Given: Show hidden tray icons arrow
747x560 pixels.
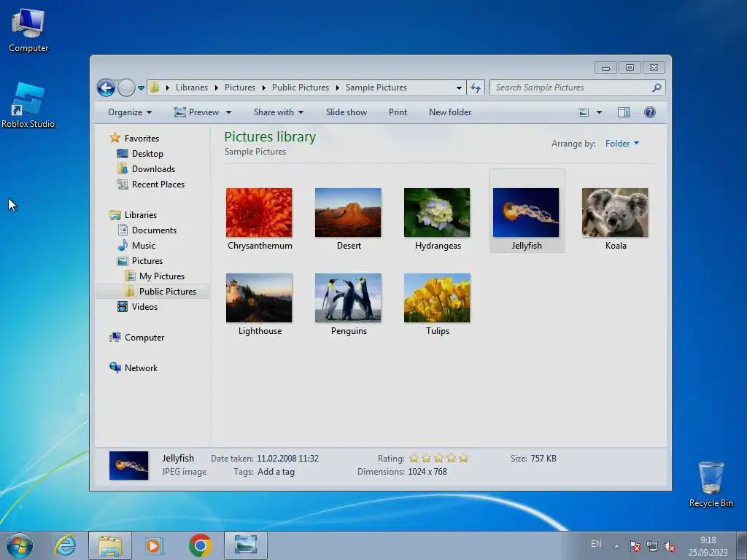Looking at the screenshot, I should (617, 546).
